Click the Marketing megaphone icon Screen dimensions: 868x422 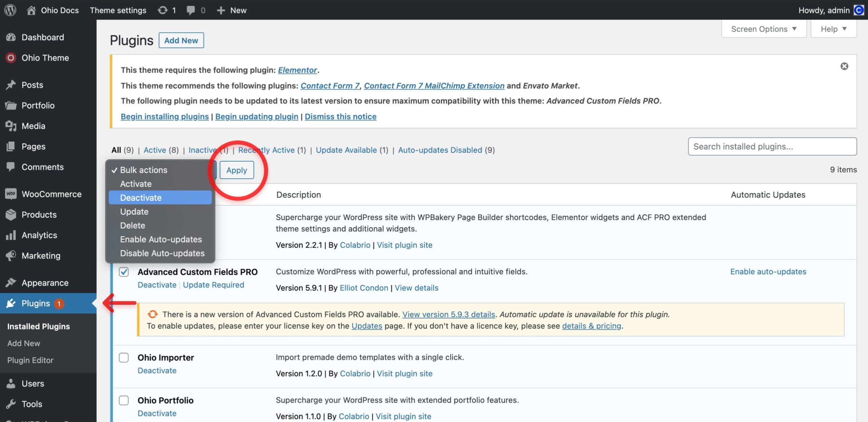pyautogui.click(x=11, y=256)
